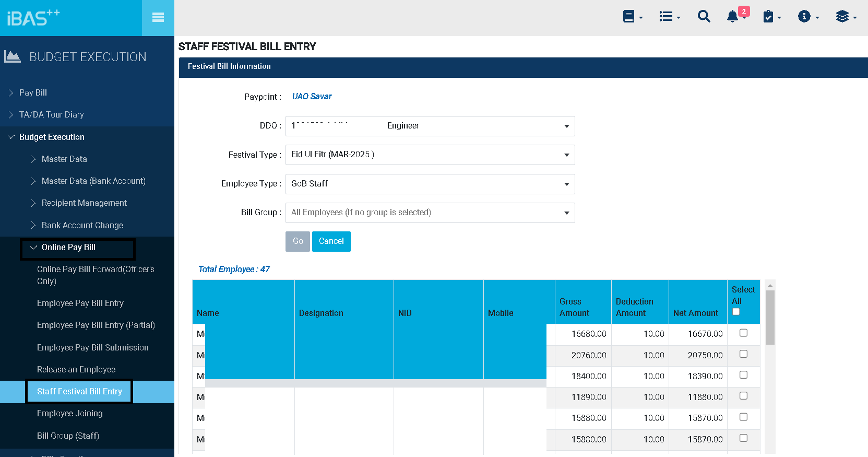Screen dimensions: 868x457
Task: Open the info circle icon menu
Action: tap(807, 17)
